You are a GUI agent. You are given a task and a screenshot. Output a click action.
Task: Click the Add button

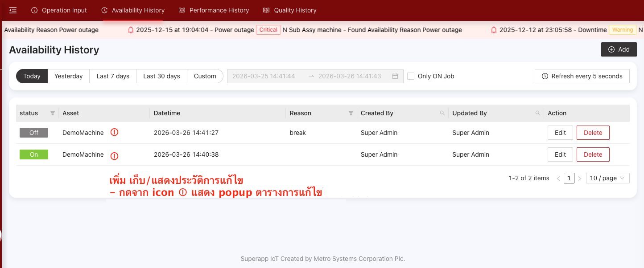coord(619,49)
